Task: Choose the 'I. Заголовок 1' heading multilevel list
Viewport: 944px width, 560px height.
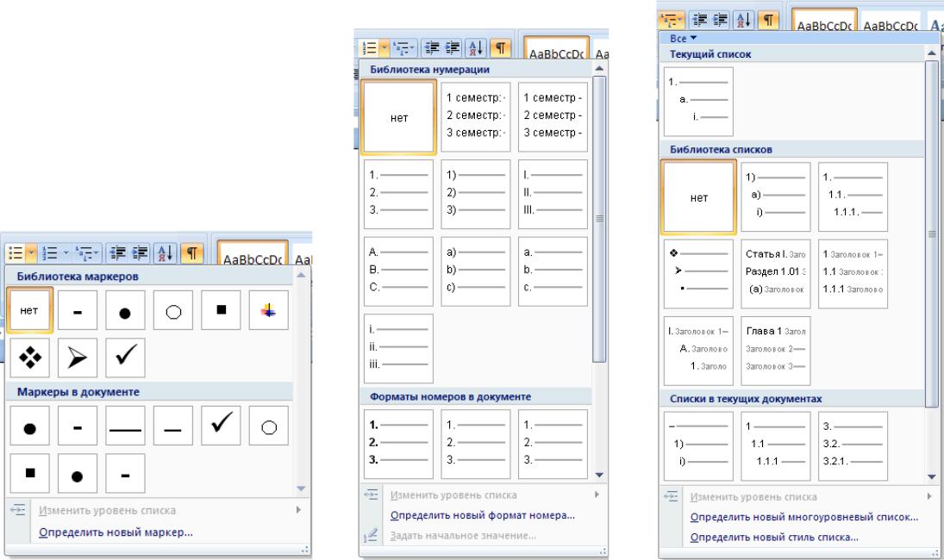Action: pyautogui.click(x=698, y=351)
